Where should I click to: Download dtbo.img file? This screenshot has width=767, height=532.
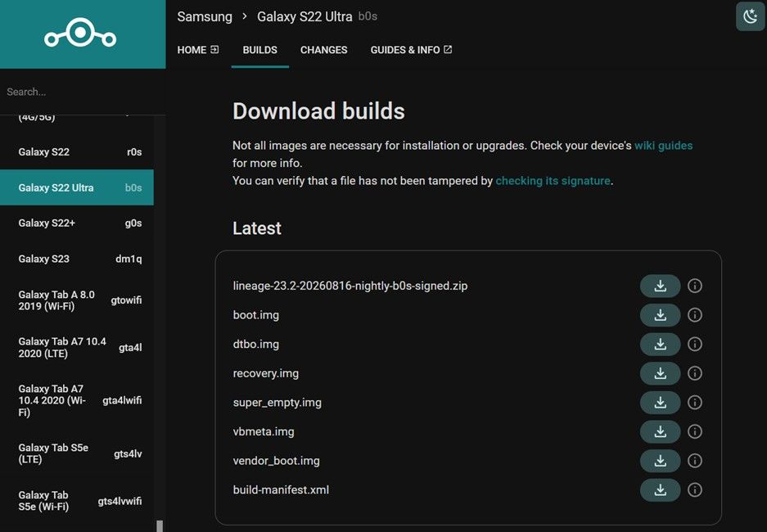tap(660, 345)
